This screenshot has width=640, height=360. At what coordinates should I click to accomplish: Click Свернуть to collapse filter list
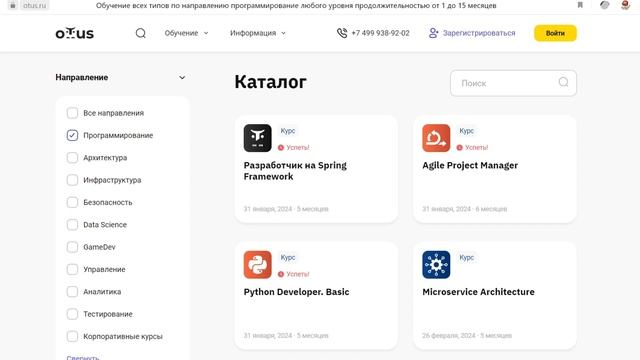83,358
